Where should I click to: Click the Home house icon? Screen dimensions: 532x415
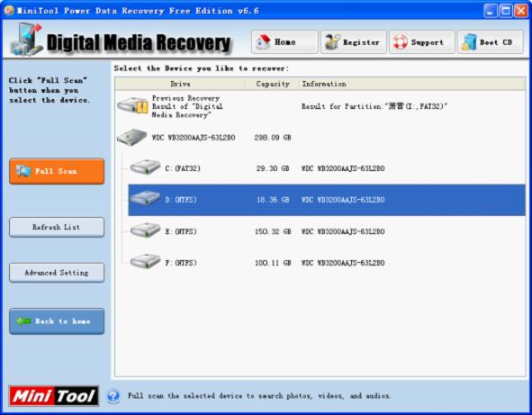[263, 41]
